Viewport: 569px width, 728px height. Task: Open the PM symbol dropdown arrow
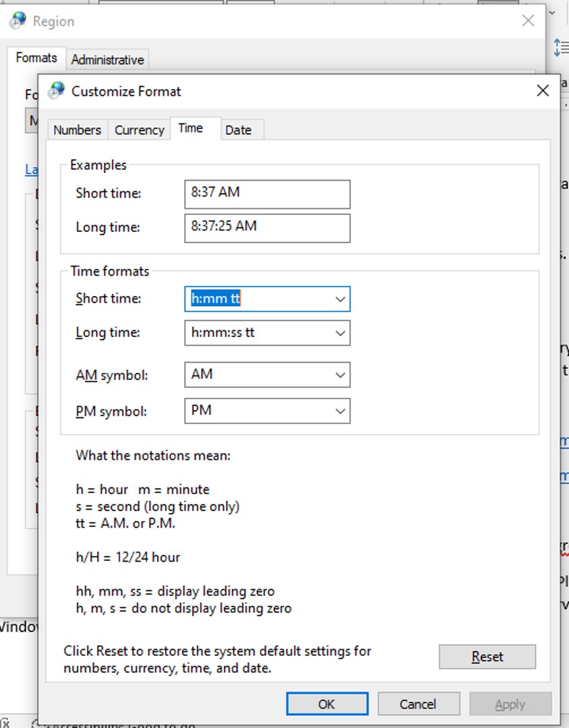pos(340,411)
